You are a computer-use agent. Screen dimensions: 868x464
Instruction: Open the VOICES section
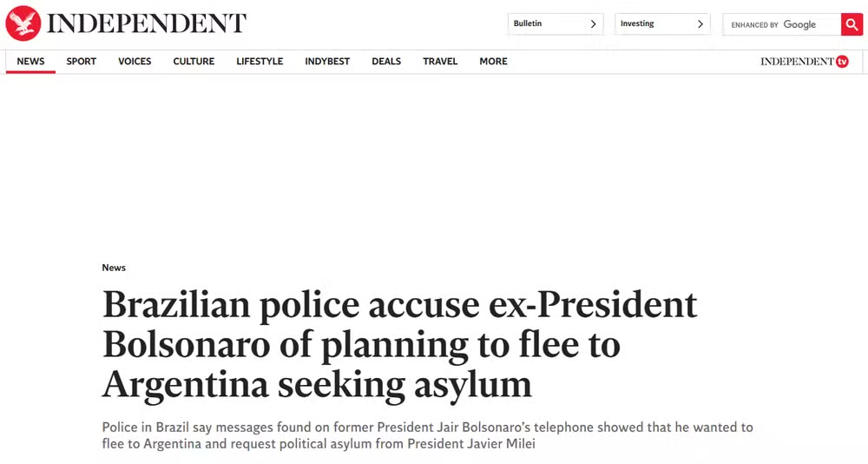click(135, 62)
